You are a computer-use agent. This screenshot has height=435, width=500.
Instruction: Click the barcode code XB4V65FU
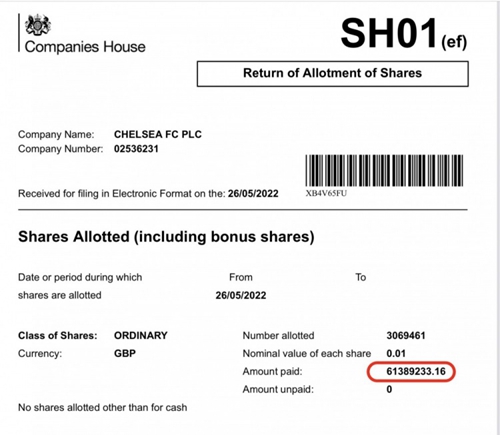[x=326, y=193]
